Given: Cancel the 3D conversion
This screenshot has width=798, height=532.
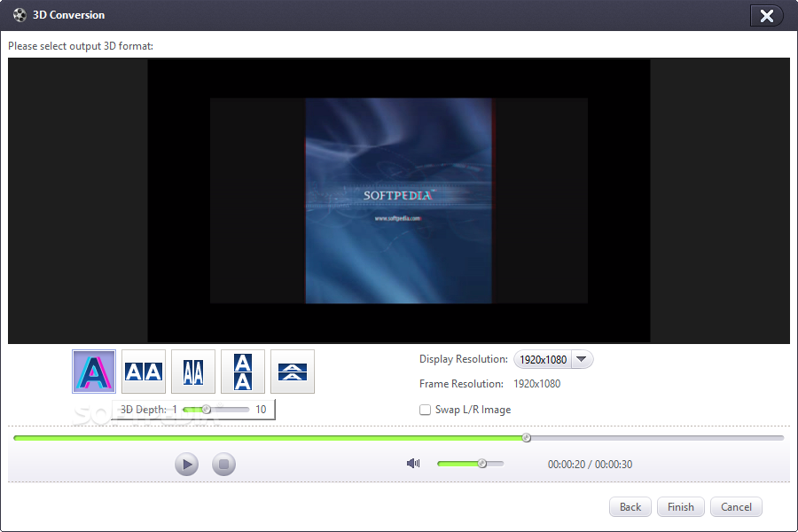Looking at the screenshot, I should 736,507.
